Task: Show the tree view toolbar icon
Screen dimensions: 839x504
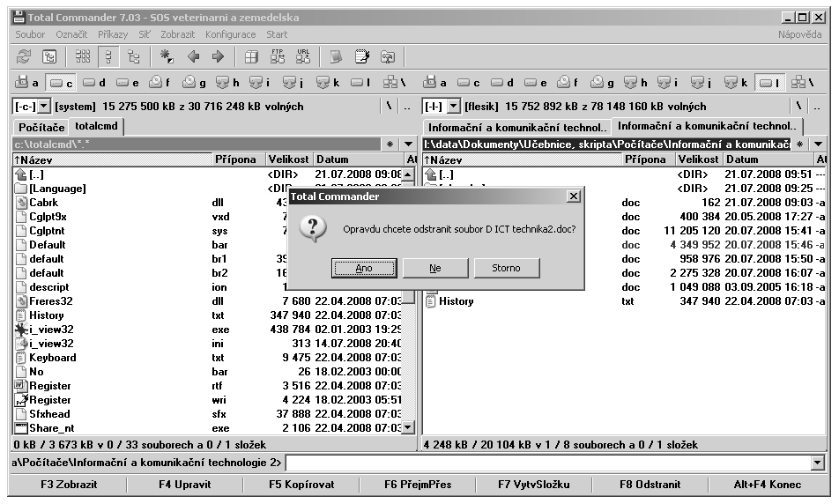Action: (x=134, y=56)
